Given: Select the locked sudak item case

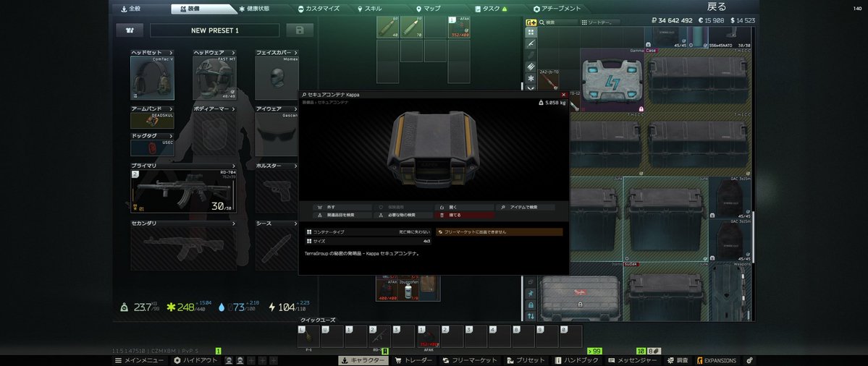Looking at the screenshot, I should [580, 292].
